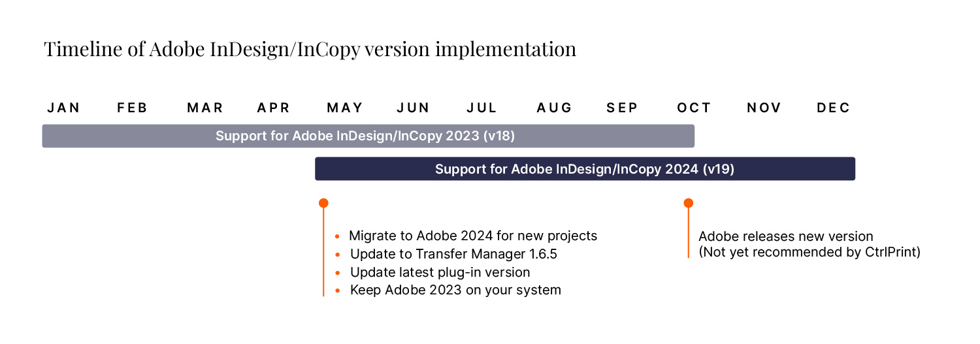Screen dimensions: 980x344
Task: Click the MAY month label
Action: point(345,108)
